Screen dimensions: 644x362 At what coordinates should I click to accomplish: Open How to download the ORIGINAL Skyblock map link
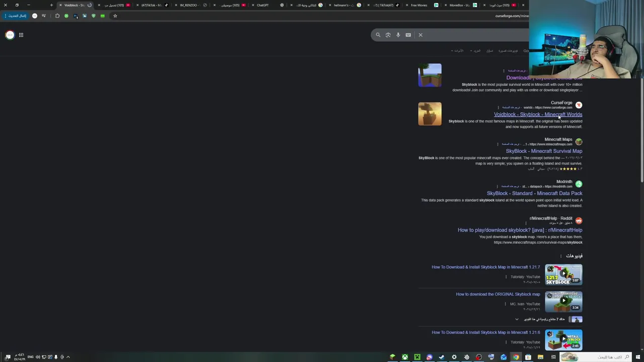pyautogui.click(x=498, y=294)
